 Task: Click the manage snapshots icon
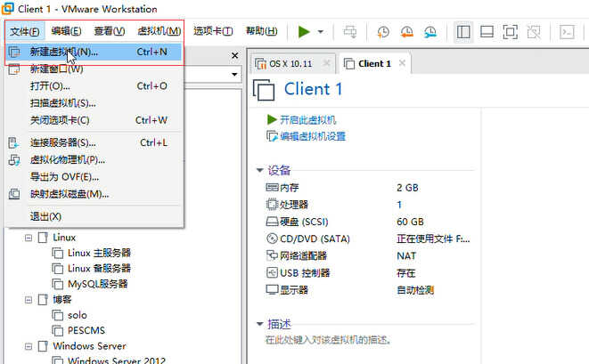pos(430,32)
